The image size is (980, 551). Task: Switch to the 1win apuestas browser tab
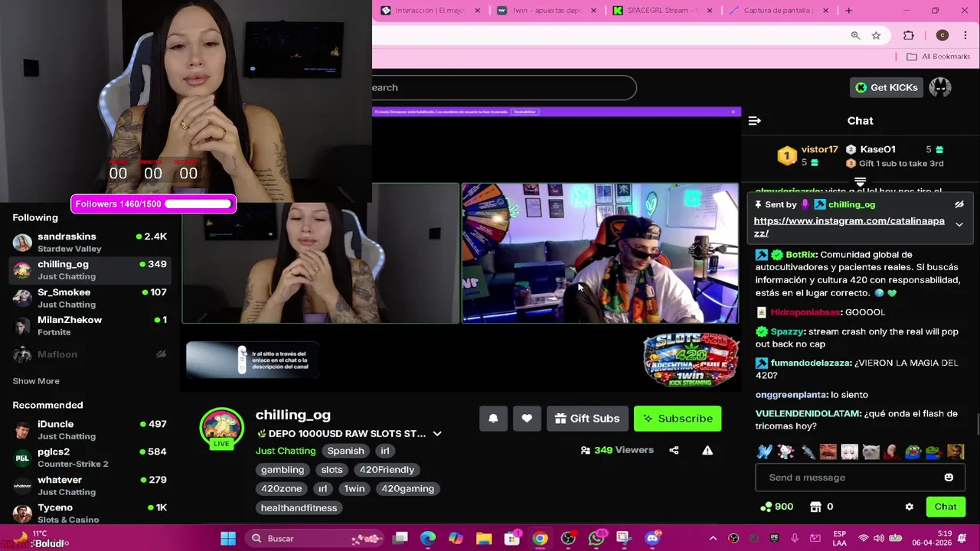tap(546, 11)
